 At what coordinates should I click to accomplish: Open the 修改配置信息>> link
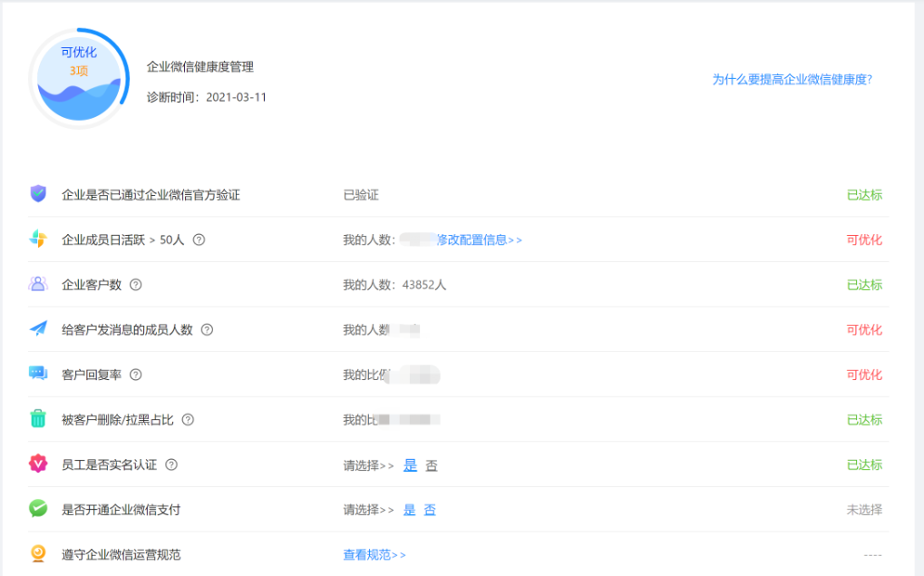click(x=480, y=240)
